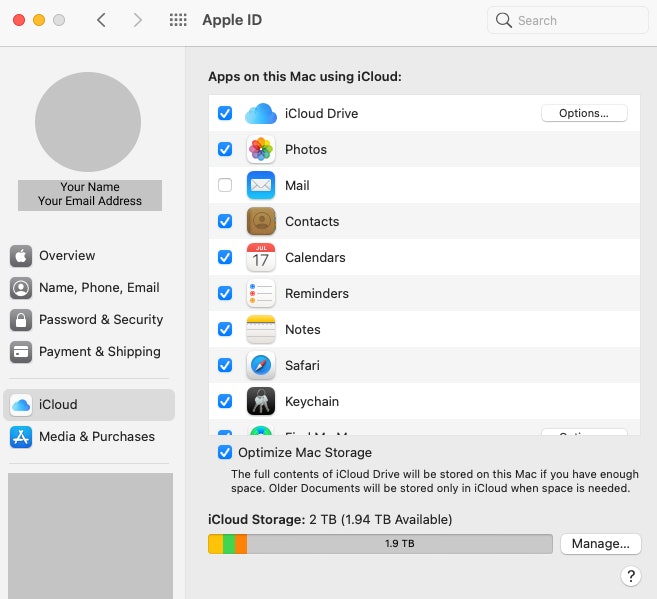
Task: Open Payment & Shipping section
Action: coord(89,352)
